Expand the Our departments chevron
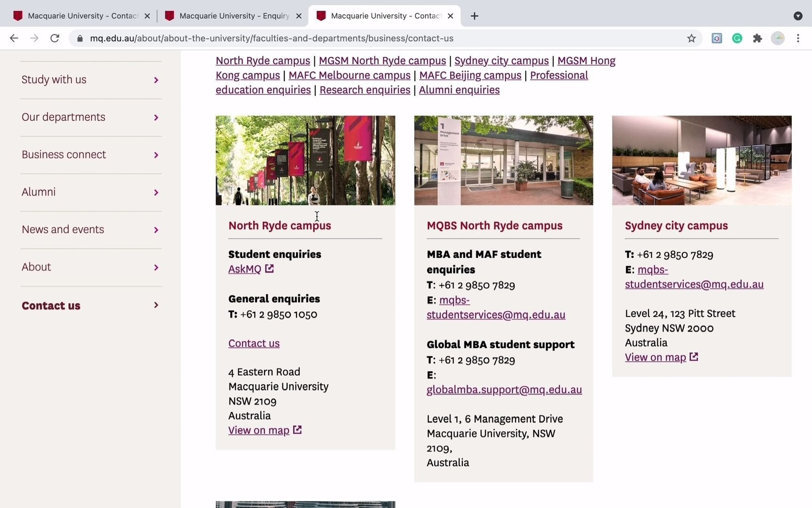This screenshot has width=812, height=508. tap(156, 118)
